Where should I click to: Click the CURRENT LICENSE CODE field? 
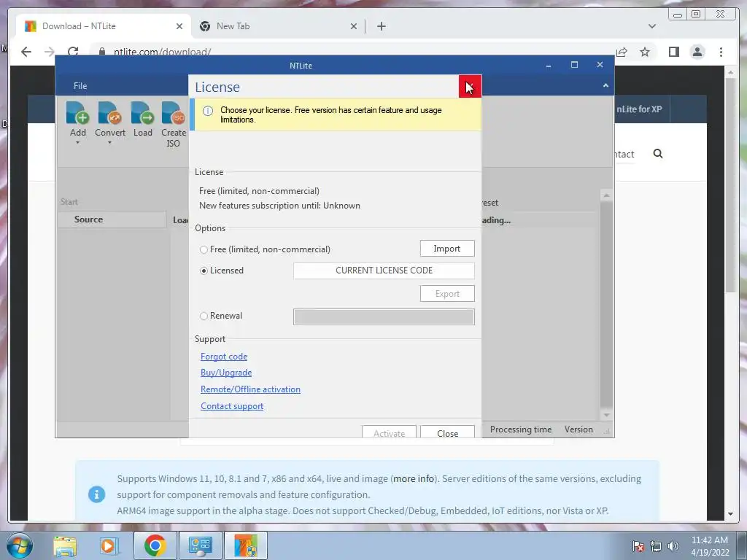click(384, 271)
